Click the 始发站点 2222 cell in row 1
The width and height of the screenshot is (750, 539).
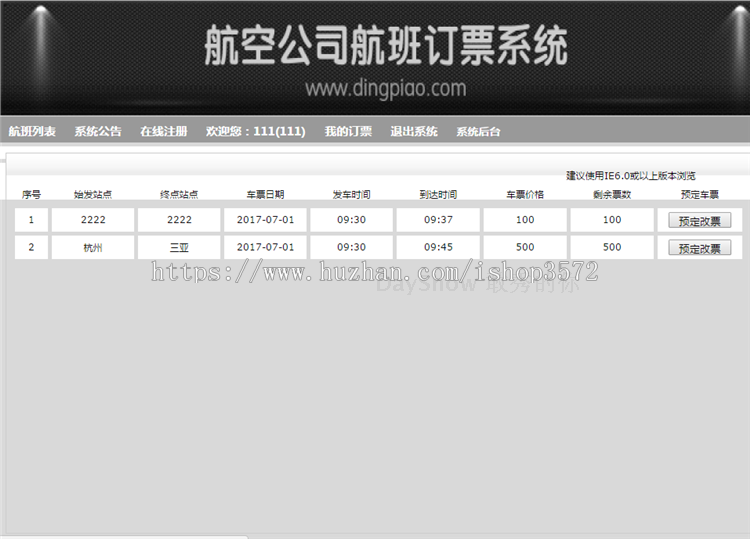[93, 220]
